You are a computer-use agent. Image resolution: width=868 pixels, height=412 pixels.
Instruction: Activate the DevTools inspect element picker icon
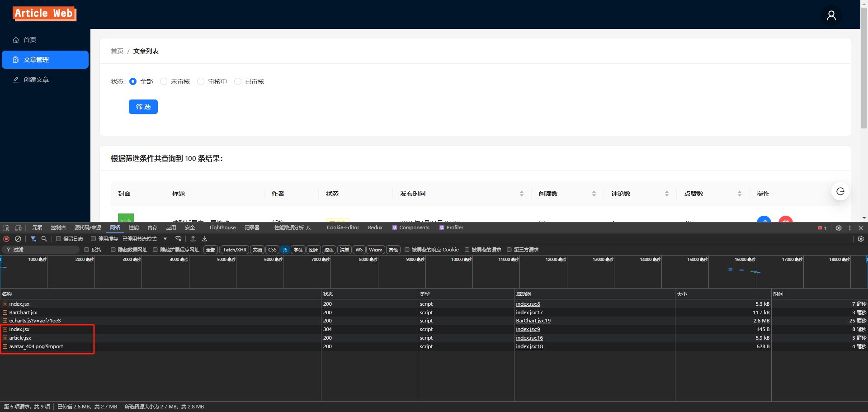pyautogui.click(x=6, y=228)
